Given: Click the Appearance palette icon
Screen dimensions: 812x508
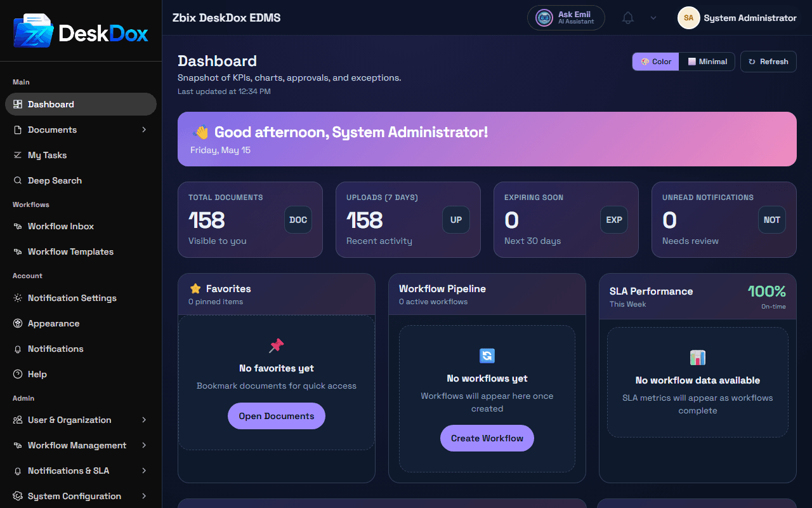Looking at the screenshot, I should pos(18,323).
